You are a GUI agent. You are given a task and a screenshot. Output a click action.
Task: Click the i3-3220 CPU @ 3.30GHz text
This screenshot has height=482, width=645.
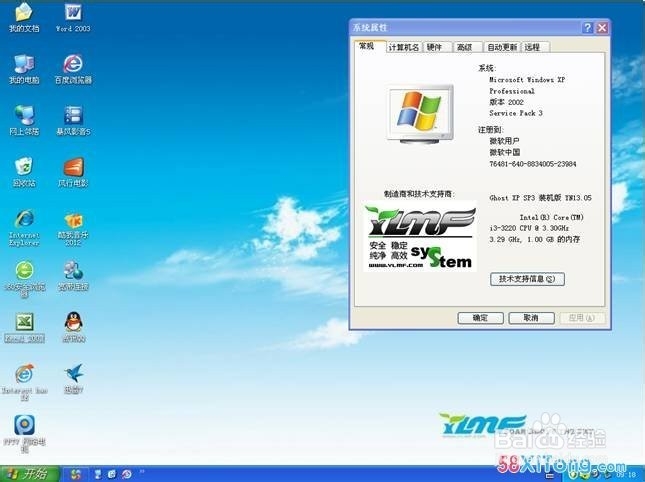[529, 228]
